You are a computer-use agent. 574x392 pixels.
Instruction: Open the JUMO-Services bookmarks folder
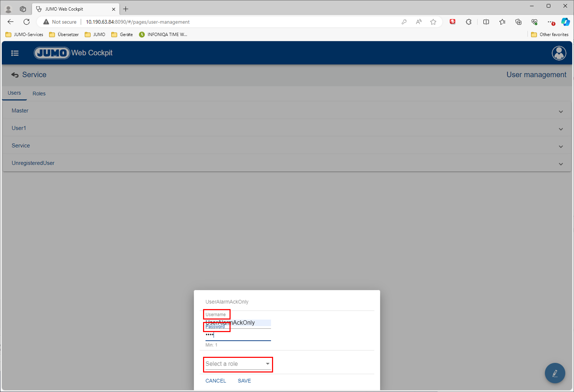(x=24, y=34)
